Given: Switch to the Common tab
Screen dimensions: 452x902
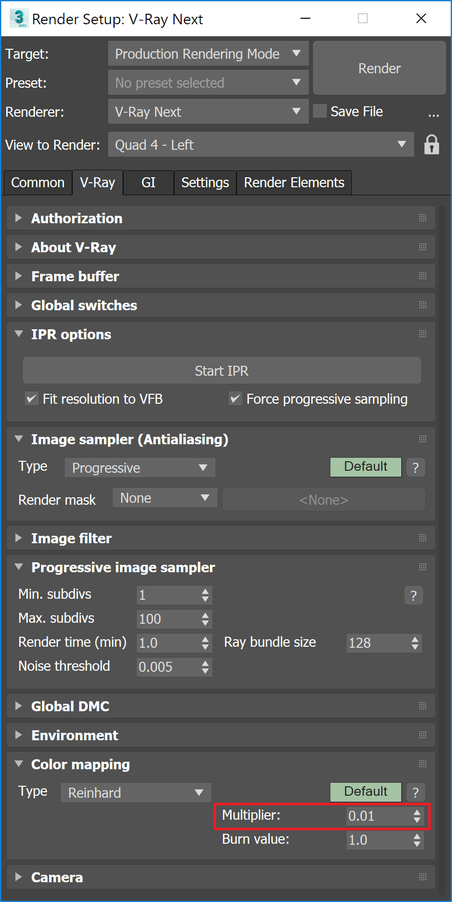Looking at the screenshot, I should 37,183.
